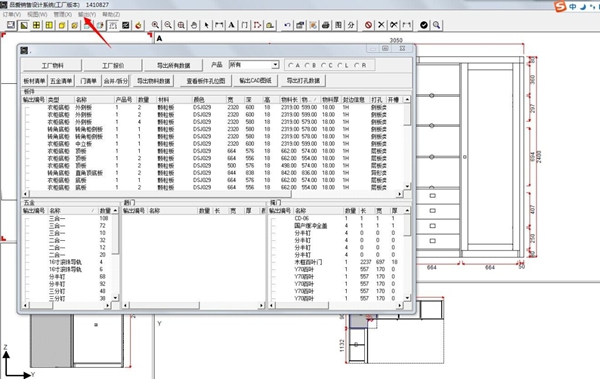This screenshot has width=600, height=379.
Task: Click the panel list scroll down arrow
Action: 407,186
